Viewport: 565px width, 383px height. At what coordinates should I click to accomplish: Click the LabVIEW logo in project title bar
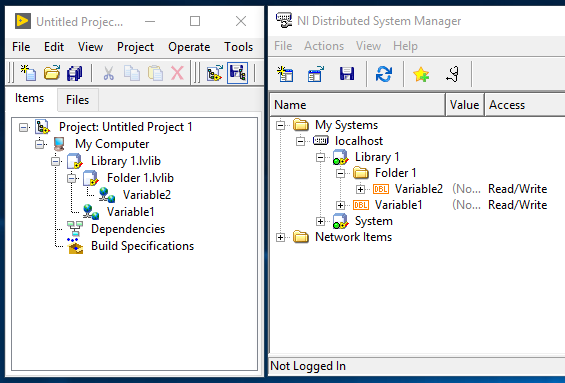click(23, 21)
